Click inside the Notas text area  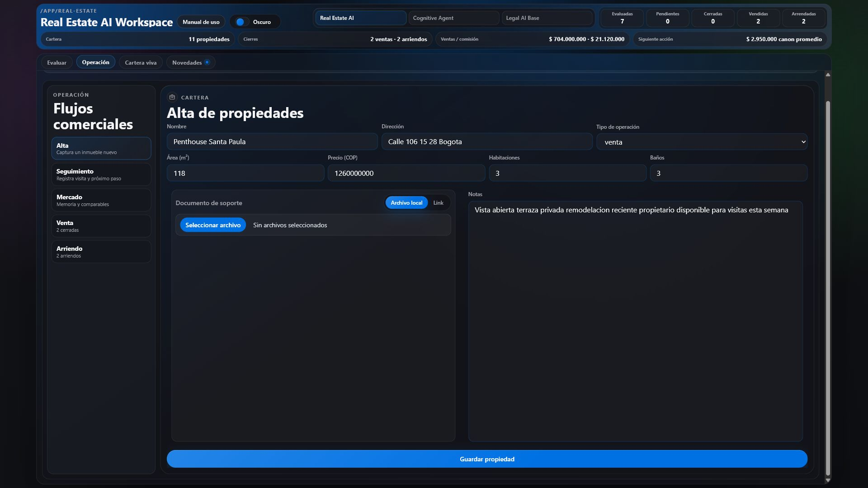[635, 321]
